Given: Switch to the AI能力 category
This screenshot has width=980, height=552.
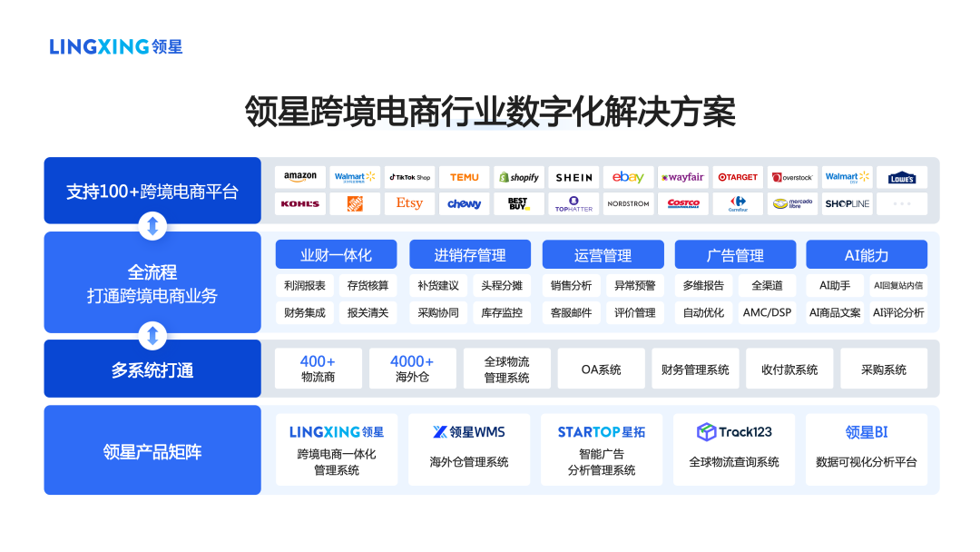Looking at the screenshot, I should coord(867,254).
